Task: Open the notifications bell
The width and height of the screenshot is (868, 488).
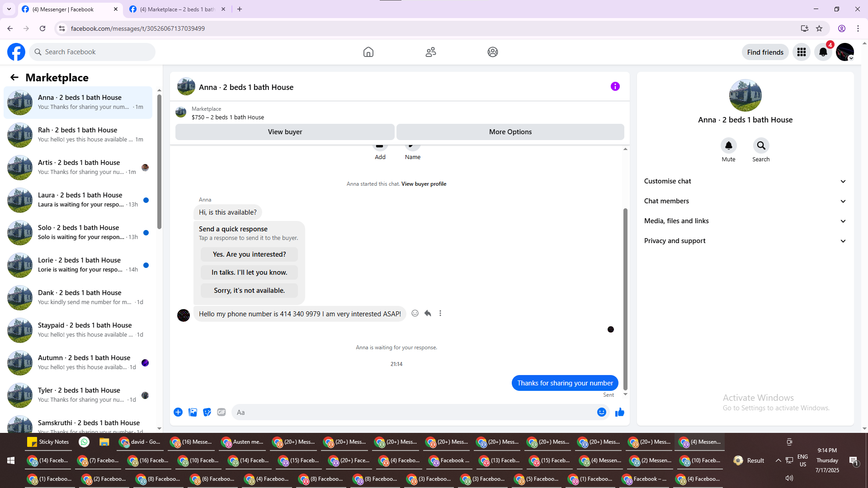Action: click(823, 52)
